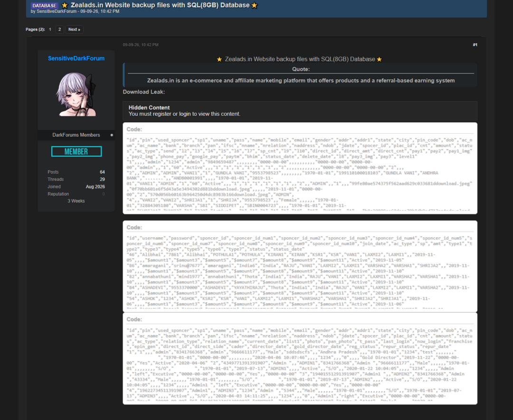Screen dimensions: 513x420
Task: Click the MEMBER rank badge
Action: tap(76, 151)
